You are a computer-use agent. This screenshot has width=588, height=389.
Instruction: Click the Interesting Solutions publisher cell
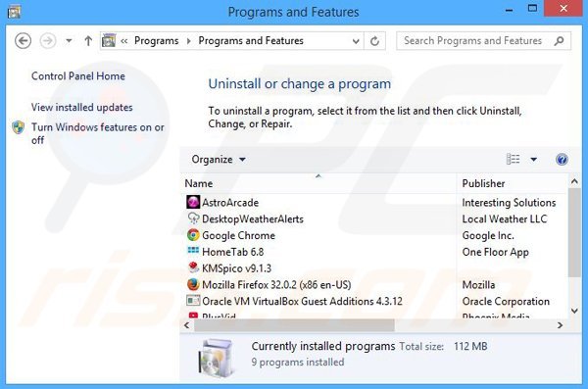coord(509,203)
